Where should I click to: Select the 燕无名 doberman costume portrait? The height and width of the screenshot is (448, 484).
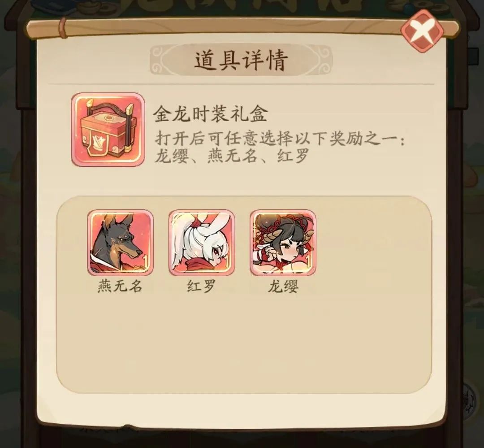[x=120, y=243]
